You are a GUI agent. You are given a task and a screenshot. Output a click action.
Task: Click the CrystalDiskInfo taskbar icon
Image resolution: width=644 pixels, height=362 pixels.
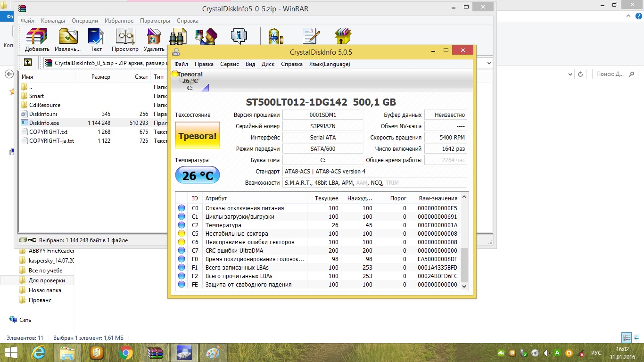(184, 353)
